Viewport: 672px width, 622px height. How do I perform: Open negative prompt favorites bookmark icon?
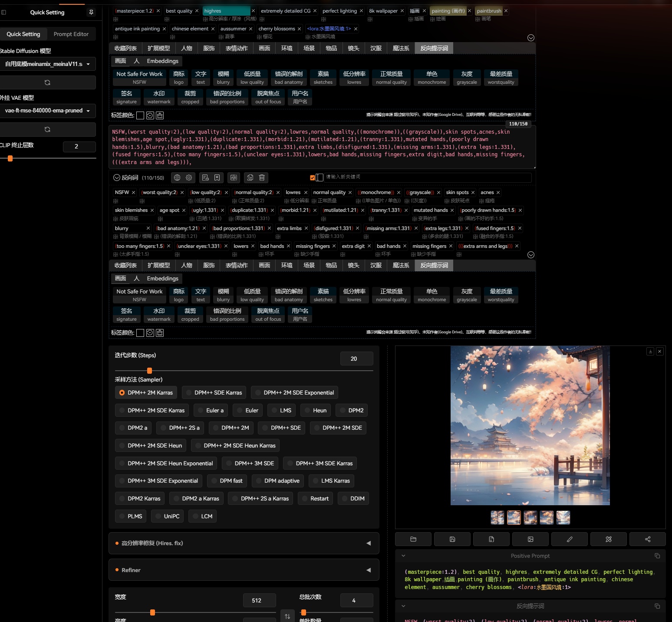[217, 178]
